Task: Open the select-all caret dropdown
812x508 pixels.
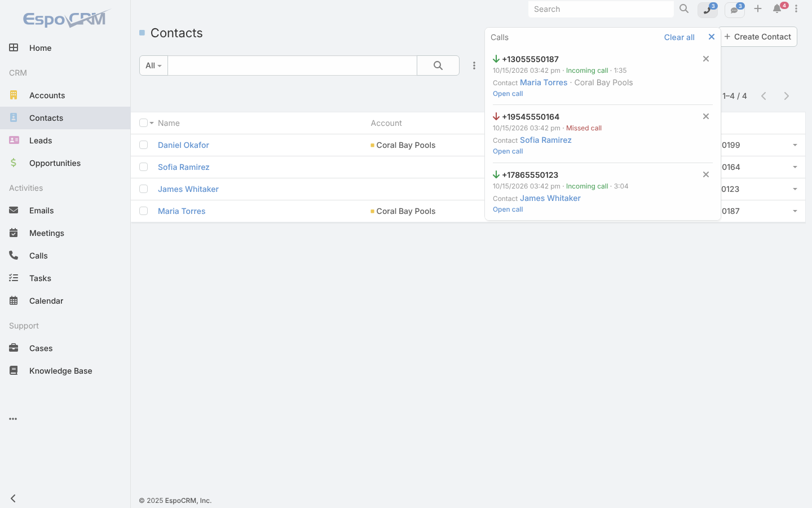Action: tap(152, 123)
